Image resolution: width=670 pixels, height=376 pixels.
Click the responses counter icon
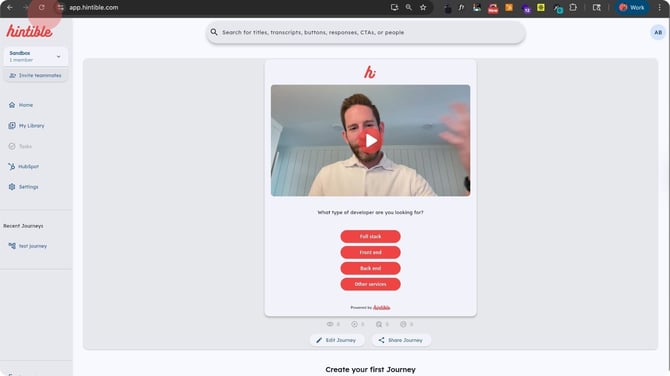[x=379, y=324]
